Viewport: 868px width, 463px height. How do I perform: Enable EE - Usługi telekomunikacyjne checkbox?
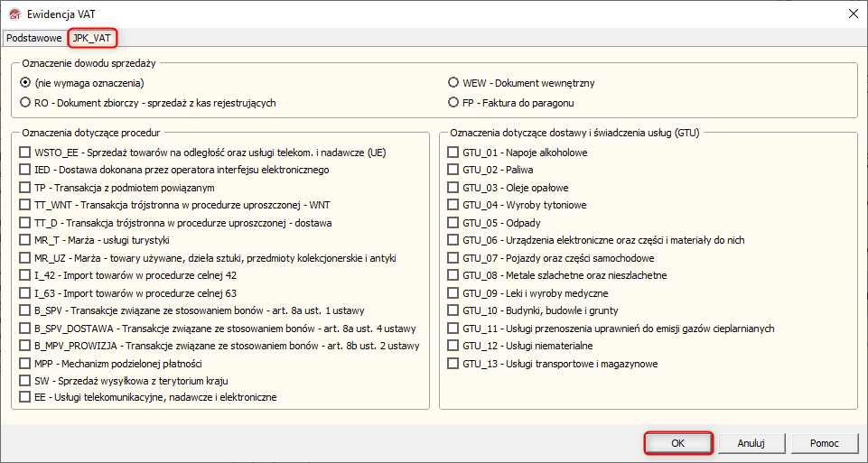click(25, 397)
